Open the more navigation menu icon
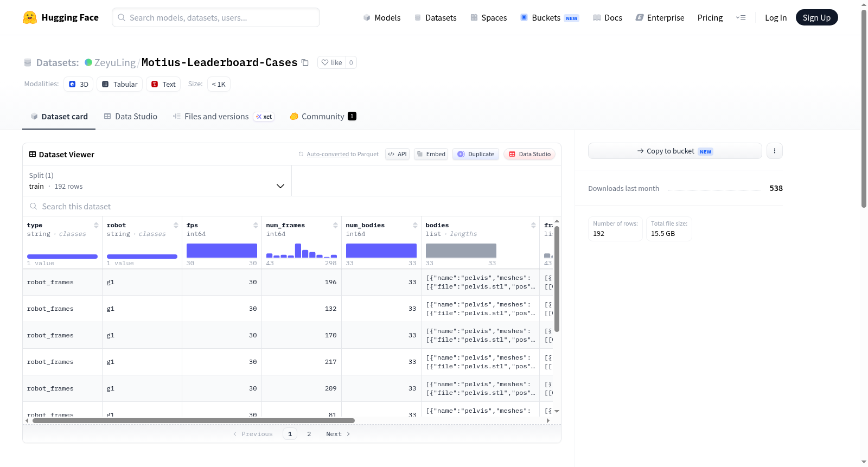The image size is (868, 467). pos(741,17)
